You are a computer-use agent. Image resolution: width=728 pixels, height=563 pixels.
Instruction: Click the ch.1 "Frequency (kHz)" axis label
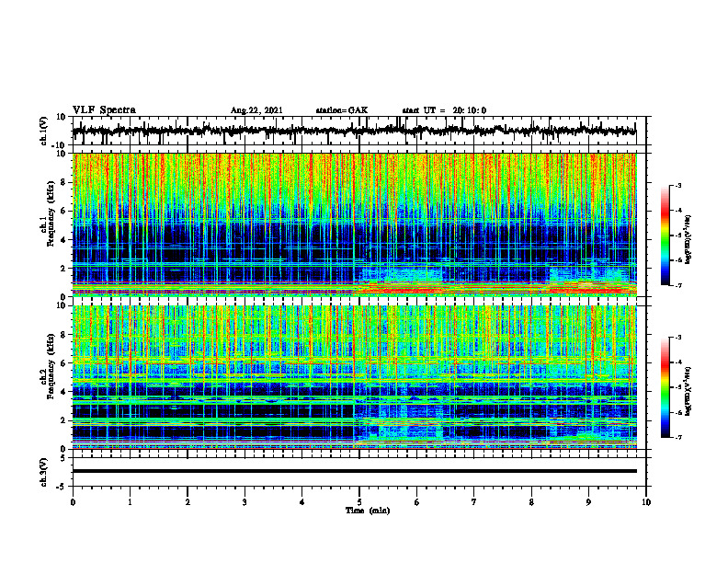pos(51,215)
